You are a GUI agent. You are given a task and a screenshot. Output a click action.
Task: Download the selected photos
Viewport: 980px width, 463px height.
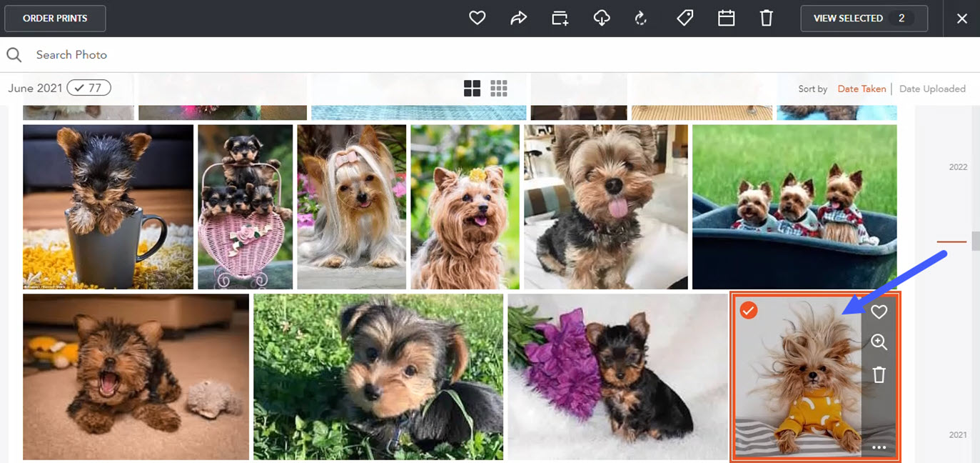602,18
